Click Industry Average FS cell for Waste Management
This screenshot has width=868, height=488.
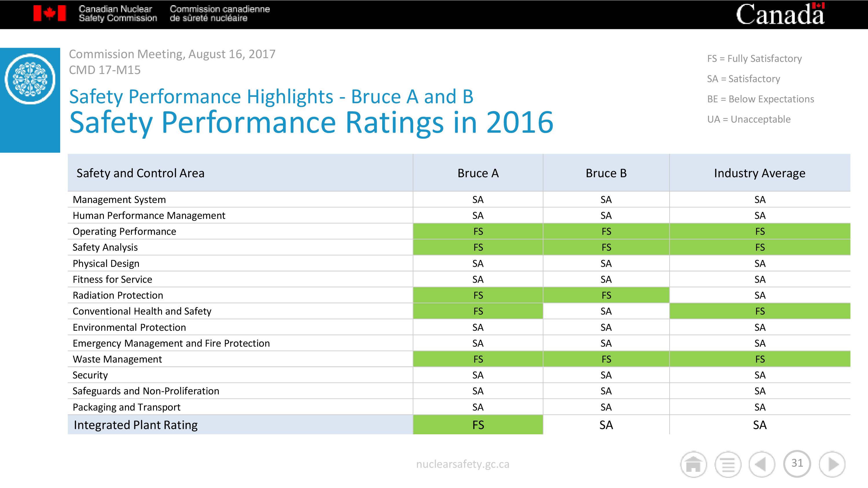click(759, 359)
